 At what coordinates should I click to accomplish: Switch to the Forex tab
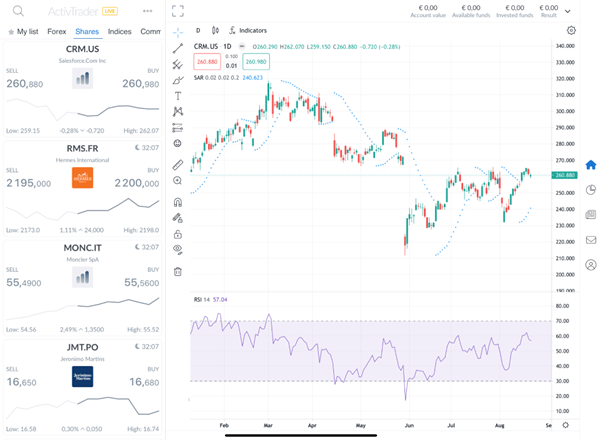[57, 32]
